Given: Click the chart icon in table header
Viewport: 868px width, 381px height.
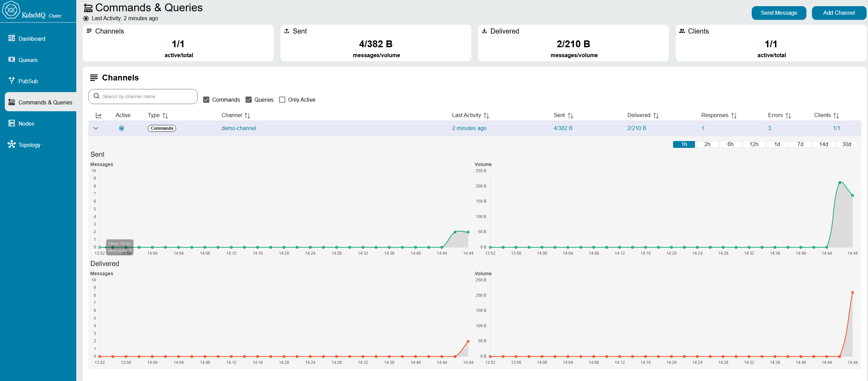Looking at the screenshot, I should (x=98, y=115).
